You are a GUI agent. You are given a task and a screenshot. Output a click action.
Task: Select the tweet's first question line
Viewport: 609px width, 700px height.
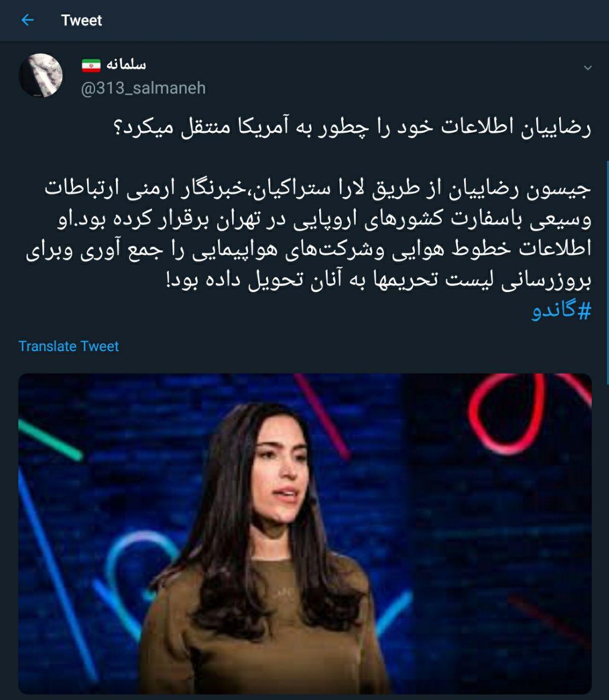click(349, 129)
